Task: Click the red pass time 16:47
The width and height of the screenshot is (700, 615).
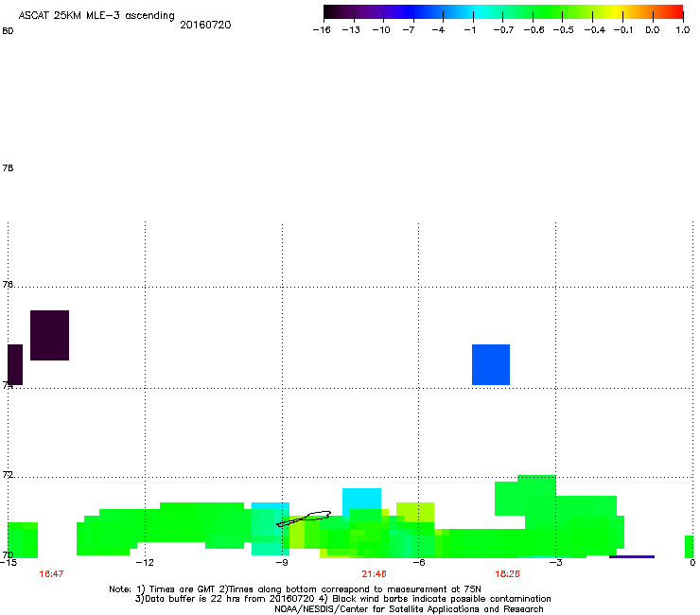Action: pyautogui.click(x=51, y=574)
